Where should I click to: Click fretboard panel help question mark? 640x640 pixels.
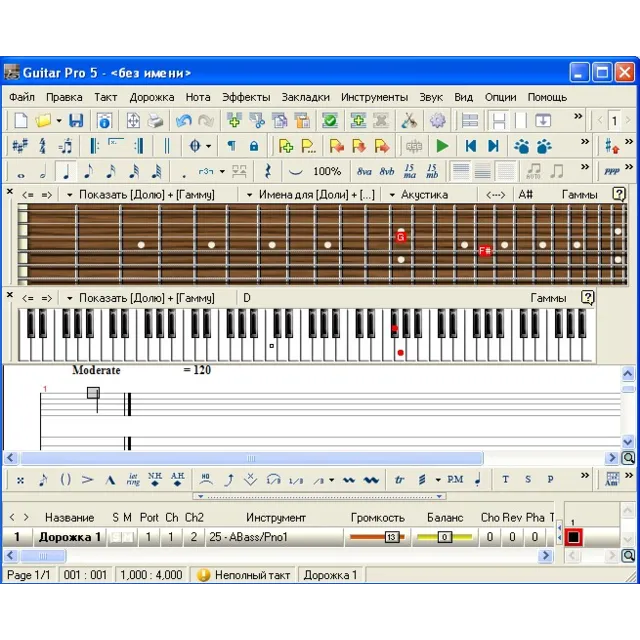point(619,194)
